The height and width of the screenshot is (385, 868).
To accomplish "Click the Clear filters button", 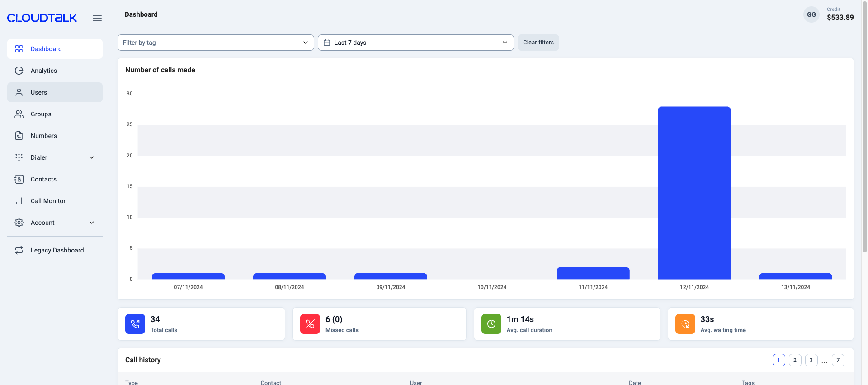I will [538, 43].
